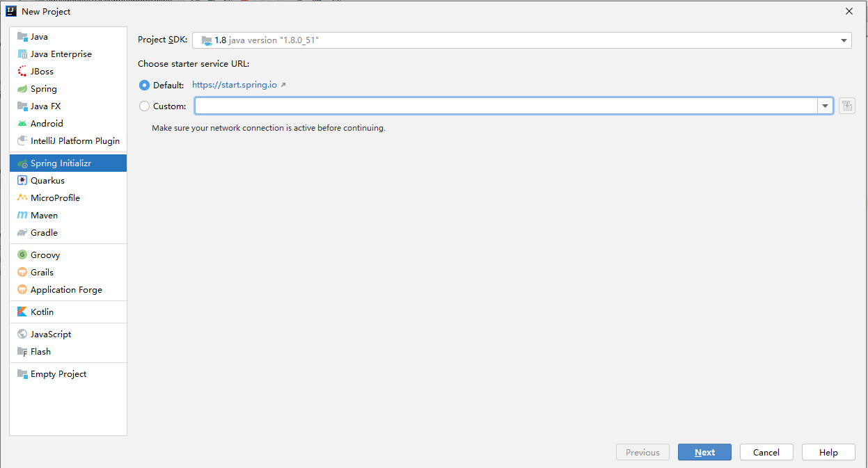Click the Application Forge icon
Screen dimensions: 868x468
[x=22, y=290]
